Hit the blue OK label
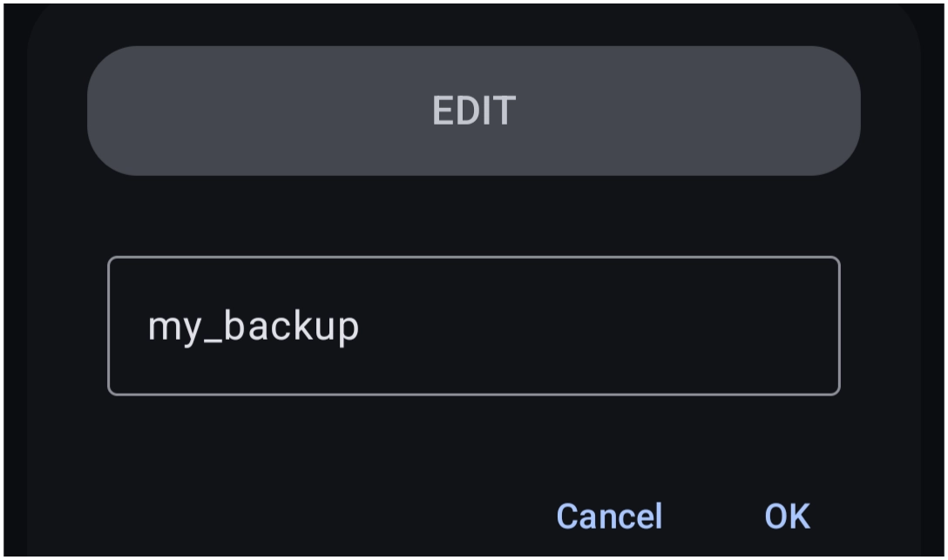948x560 pixels. [787, 516]
